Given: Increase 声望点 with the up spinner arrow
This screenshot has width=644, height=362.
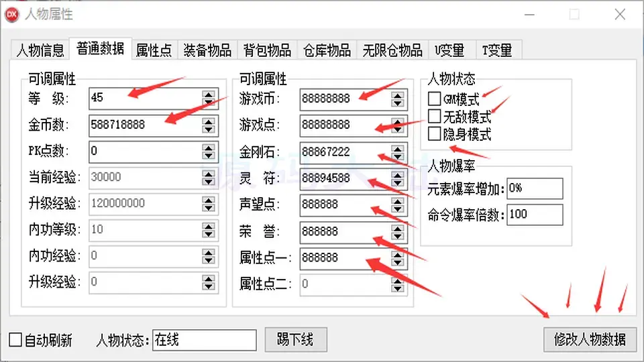Looking at the screenshot, I should coord(397,200).
